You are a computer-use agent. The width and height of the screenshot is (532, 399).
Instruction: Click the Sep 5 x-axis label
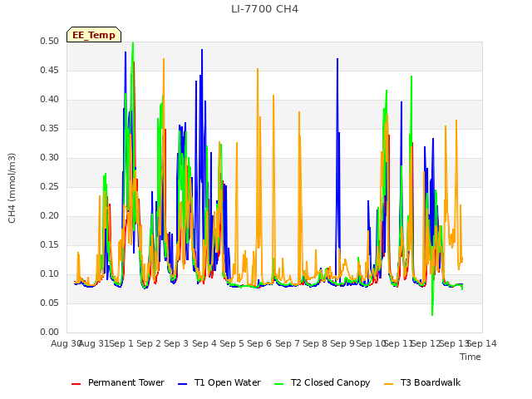[x=232, y=343]
